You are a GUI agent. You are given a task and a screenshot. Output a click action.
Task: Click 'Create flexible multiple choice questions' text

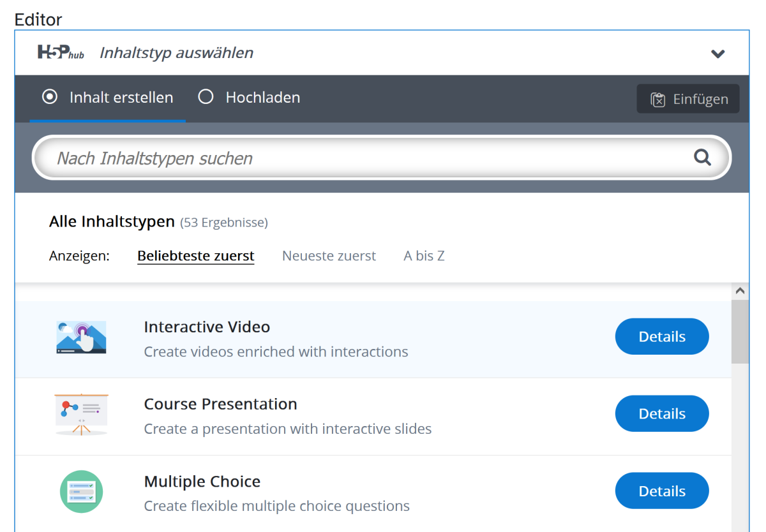tap(277, 506)
